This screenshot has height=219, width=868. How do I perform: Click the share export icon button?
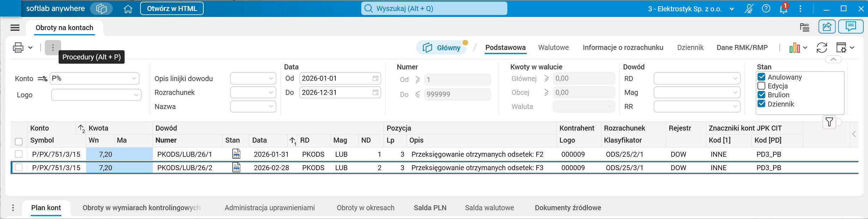coord(827,27)
